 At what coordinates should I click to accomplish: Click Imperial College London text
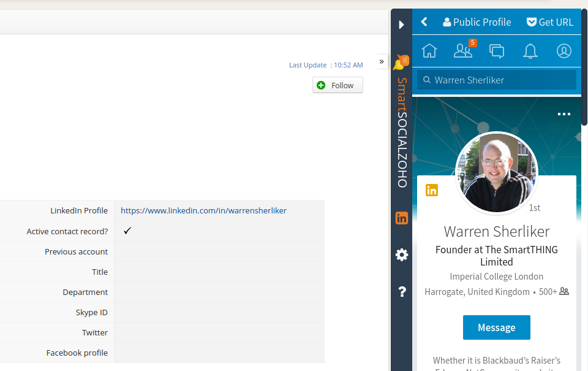pyautogui.click(x=497, y=277)
